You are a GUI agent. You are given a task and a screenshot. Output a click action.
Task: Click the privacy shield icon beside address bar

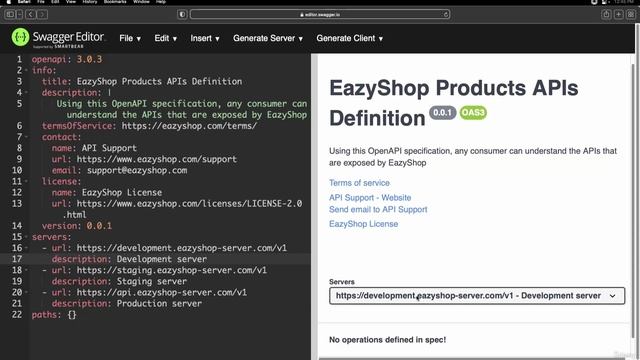[182, 15]
